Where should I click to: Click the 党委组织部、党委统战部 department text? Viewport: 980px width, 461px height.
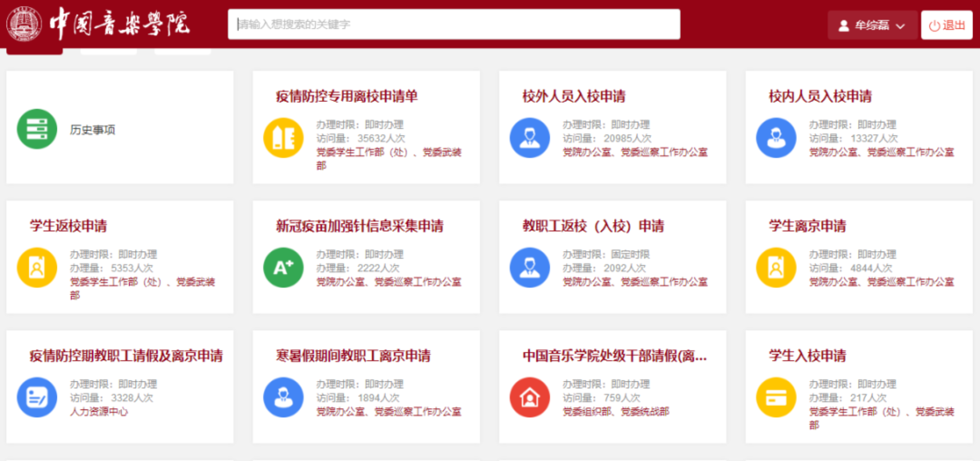[616, 412]
